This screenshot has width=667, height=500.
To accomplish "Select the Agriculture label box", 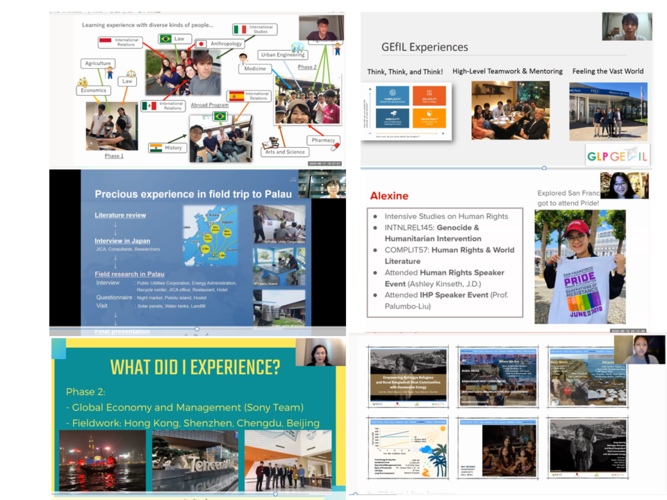I will (x=98, y=63).
